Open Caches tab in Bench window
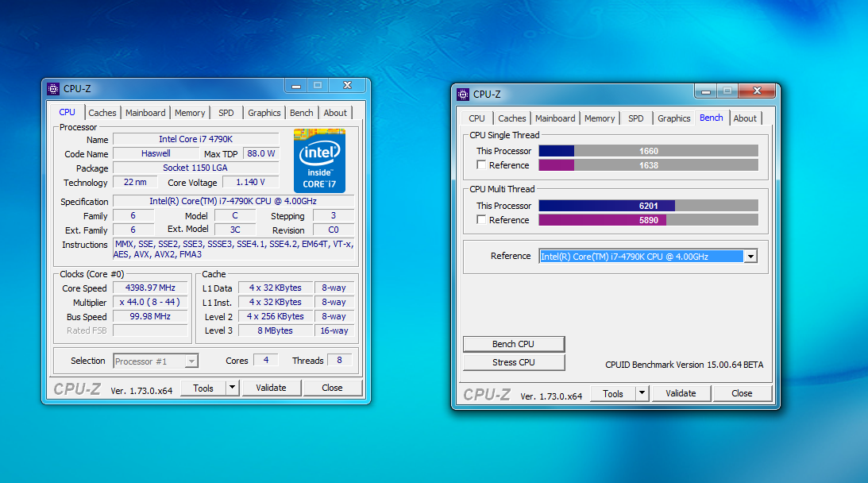 [x=512, y=118]
